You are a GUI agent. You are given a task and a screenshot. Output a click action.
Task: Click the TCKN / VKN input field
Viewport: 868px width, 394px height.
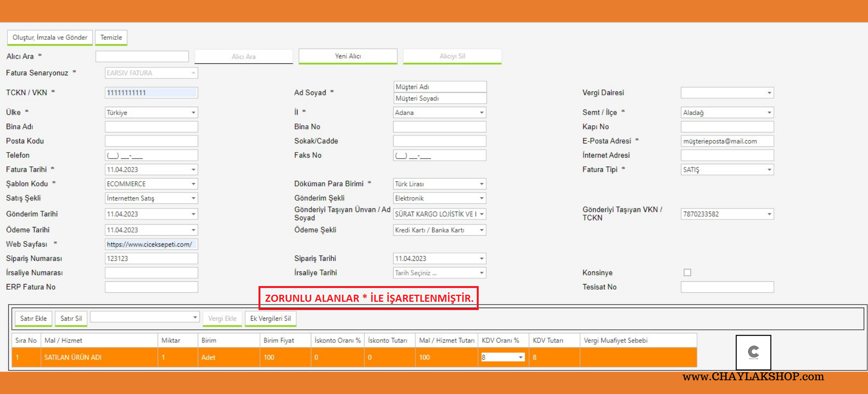pyautogui.click(x=151, y=93)
